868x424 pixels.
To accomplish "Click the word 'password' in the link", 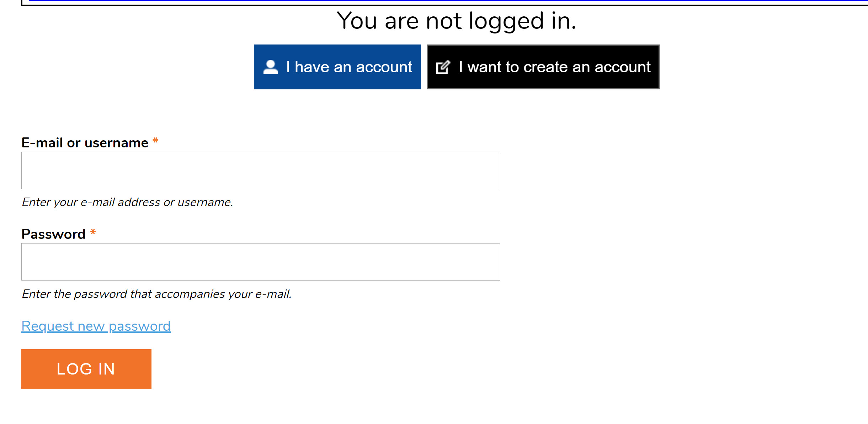I will pos(139,326).
